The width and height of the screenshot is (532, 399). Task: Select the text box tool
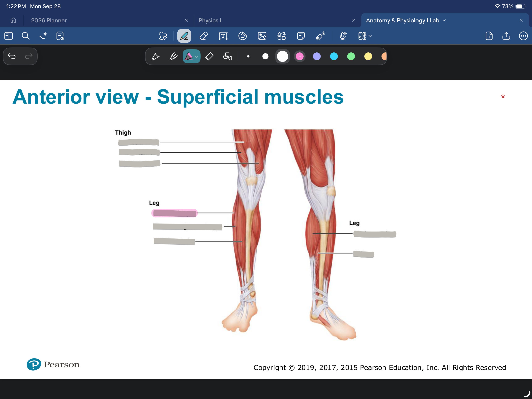223,36
